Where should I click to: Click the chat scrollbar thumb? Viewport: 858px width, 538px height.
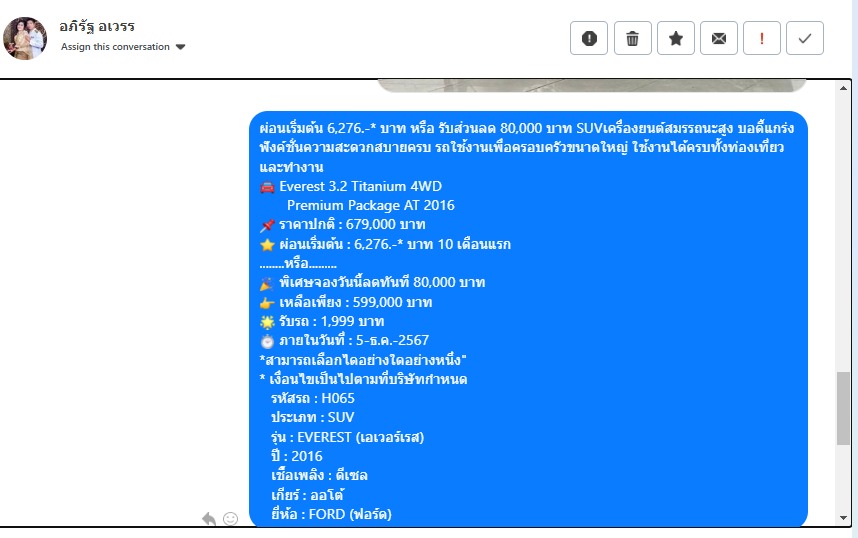point(843,408)
